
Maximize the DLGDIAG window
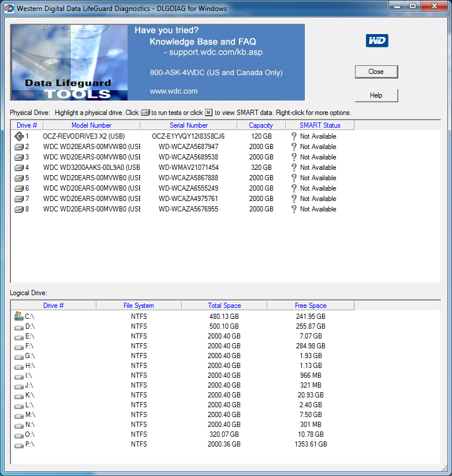tap(413, 6)
